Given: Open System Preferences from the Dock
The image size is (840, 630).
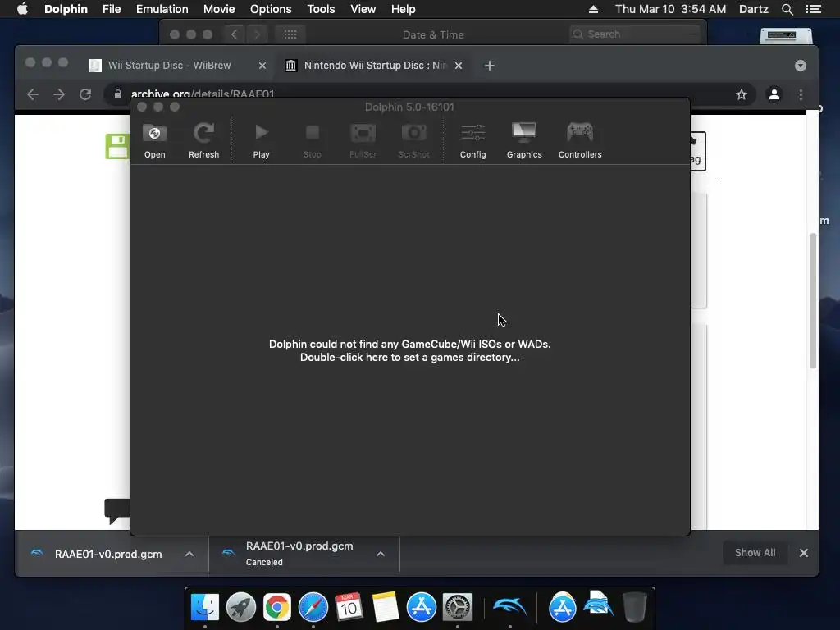Looking at the screenshot, I should coord(458,607).
